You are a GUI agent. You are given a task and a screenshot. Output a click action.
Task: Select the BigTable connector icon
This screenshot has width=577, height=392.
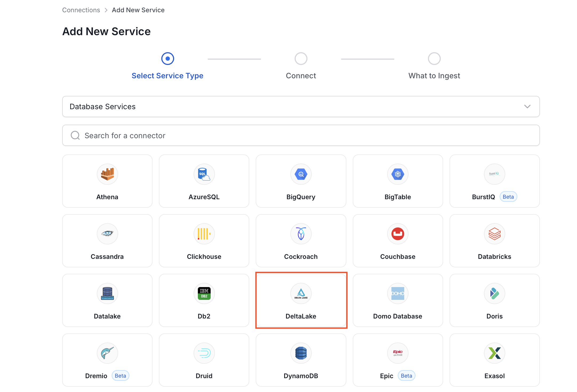(x=398, y=174)
